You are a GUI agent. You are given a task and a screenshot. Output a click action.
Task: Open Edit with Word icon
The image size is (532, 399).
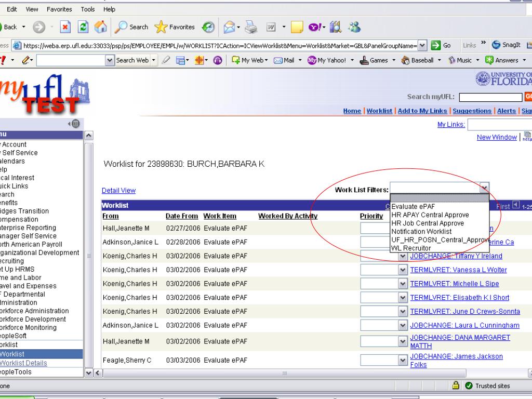(271, 27)
